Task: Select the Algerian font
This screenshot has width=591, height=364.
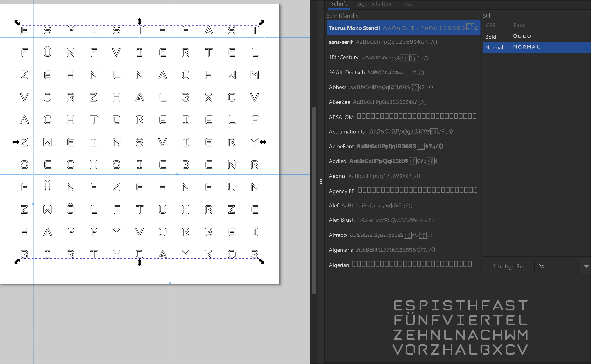Action: (404, 265)
